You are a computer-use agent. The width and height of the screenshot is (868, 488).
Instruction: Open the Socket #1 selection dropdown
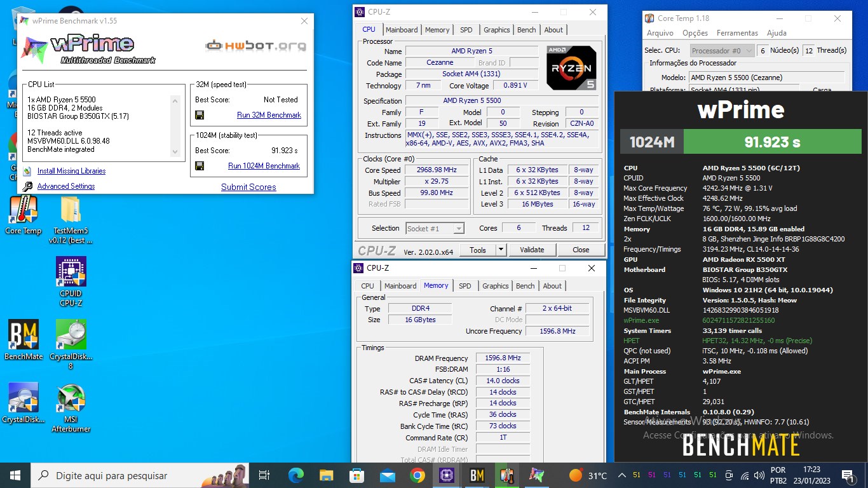click(x=435, y=228)
